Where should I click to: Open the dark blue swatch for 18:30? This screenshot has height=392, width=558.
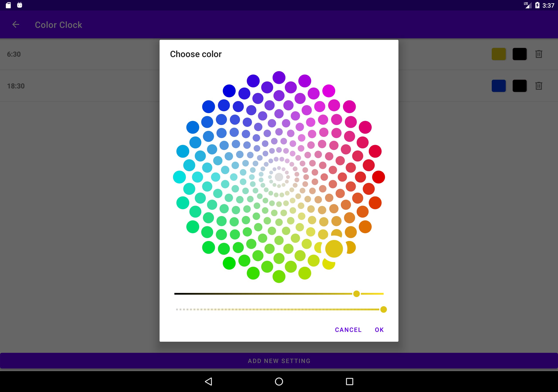tap(498, 86)
